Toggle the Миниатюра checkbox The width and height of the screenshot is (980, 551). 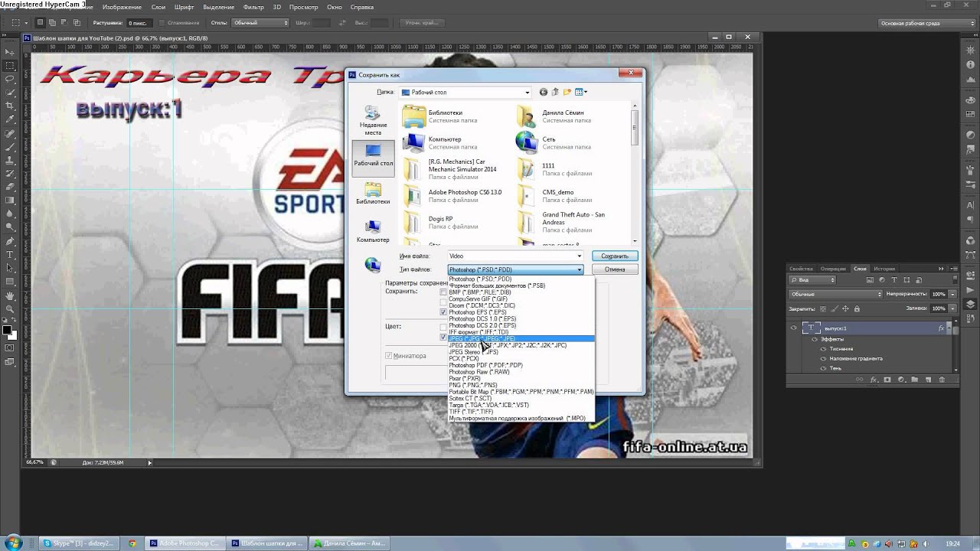click(x=389, y=356)
